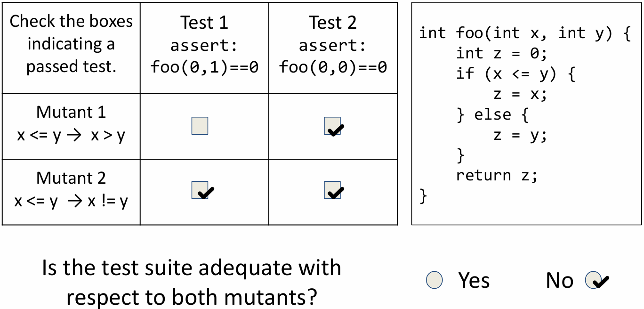Uncheck the Mutant 2, Test 1 checkbox
Screen dimensions: 644x309
pos(200,190)
